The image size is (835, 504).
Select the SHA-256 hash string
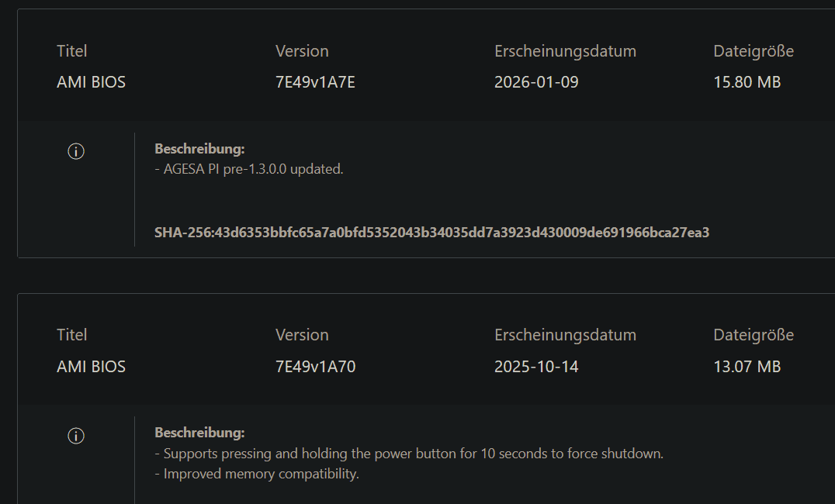point(431,233)
